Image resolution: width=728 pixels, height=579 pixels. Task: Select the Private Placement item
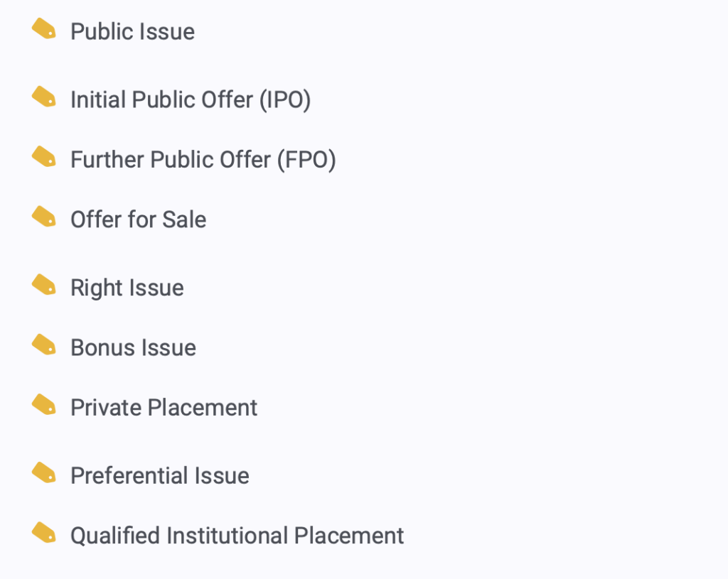(x=164, y=408)
